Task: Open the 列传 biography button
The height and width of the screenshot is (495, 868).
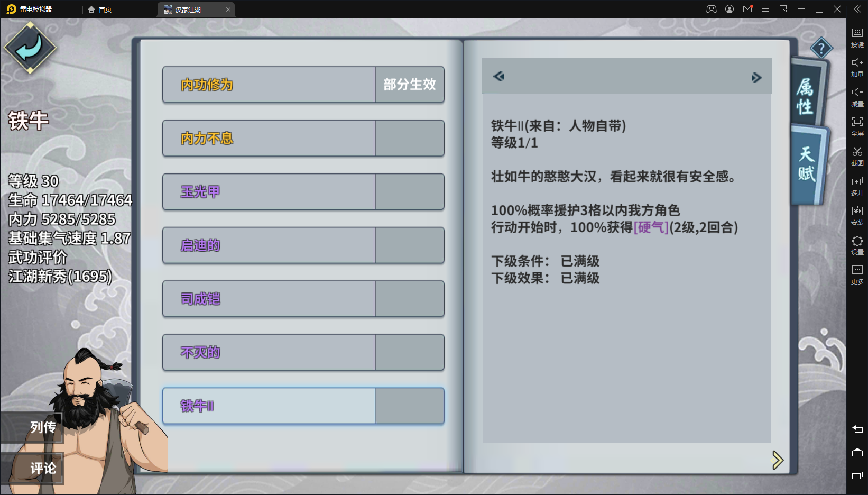Action: pos(32,427)
